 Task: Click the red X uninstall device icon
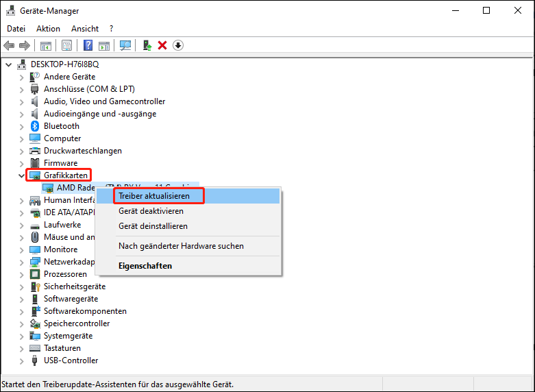click(162, 45)
